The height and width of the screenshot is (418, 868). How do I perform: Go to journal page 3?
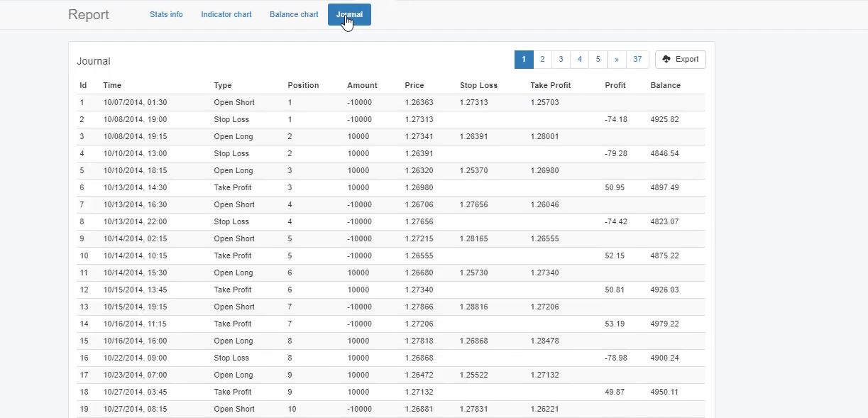561,60
